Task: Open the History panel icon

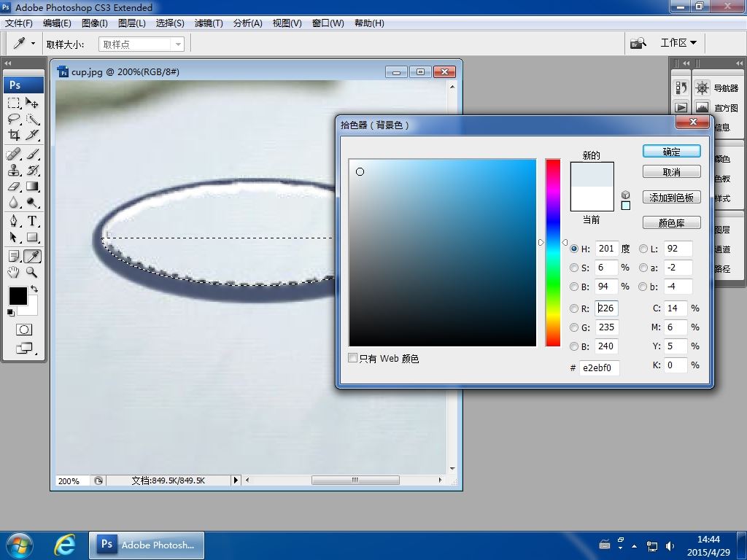Action: click(x=681, y=87)
